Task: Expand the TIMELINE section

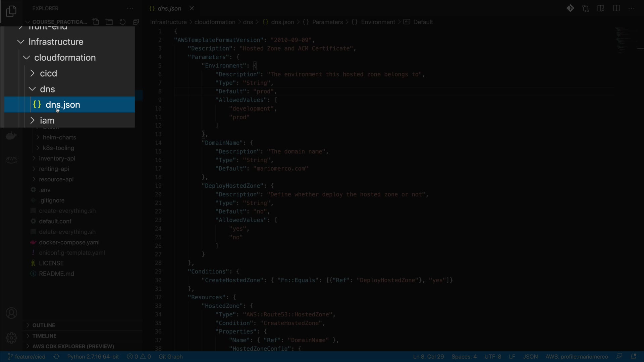Action: coord(44,336)
